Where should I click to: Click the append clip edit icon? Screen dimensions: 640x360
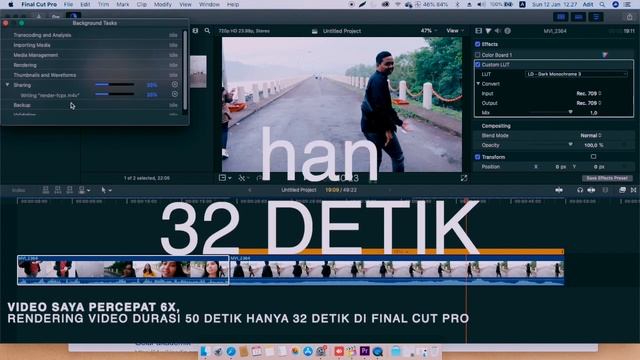[x=69, y=190]
